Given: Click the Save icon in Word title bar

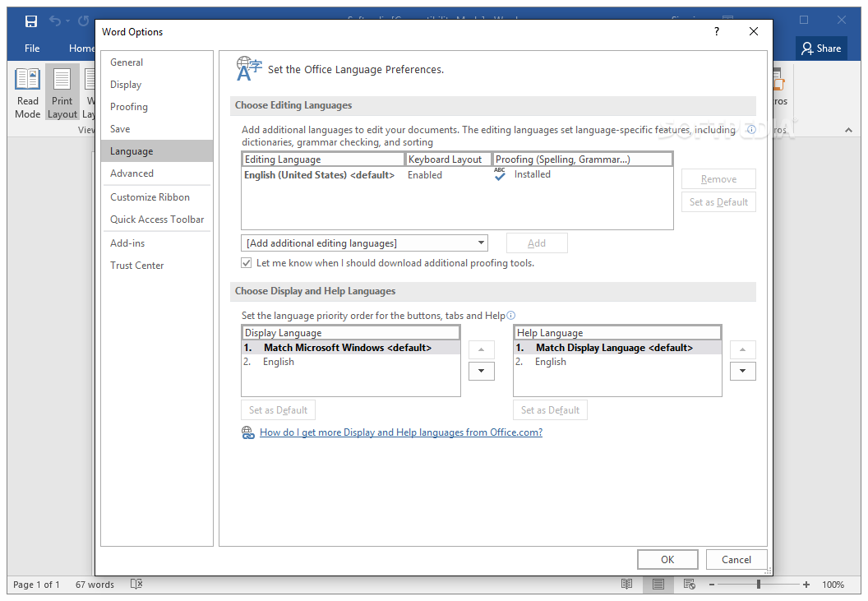Looking at the screenshot, I should 31,21.
